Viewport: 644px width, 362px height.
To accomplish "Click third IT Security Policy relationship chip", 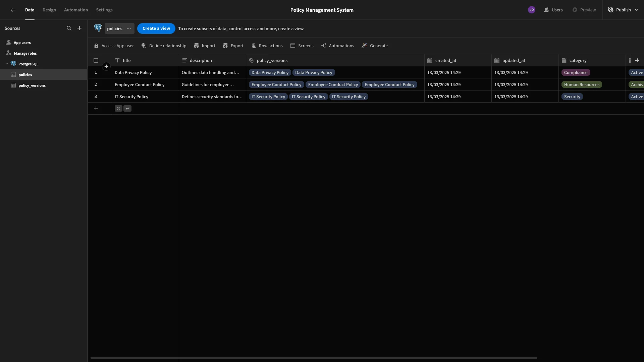I will pos(348,97).
